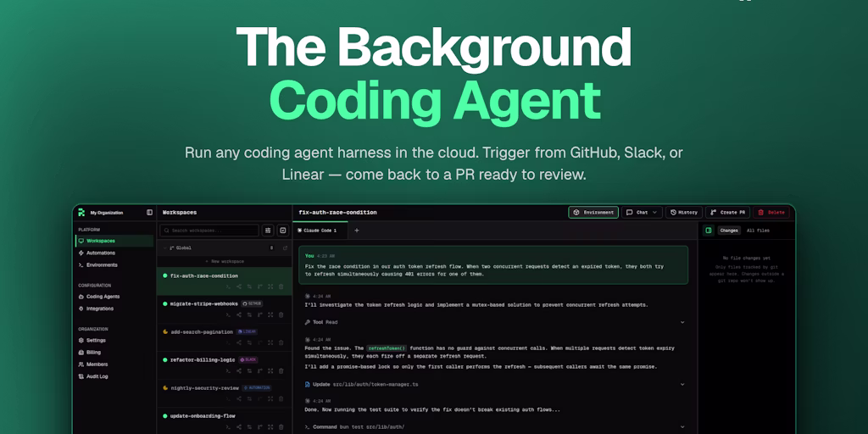Click branch icon for refactor-billing-logic row
868x434 pixels.
[259, 371]
